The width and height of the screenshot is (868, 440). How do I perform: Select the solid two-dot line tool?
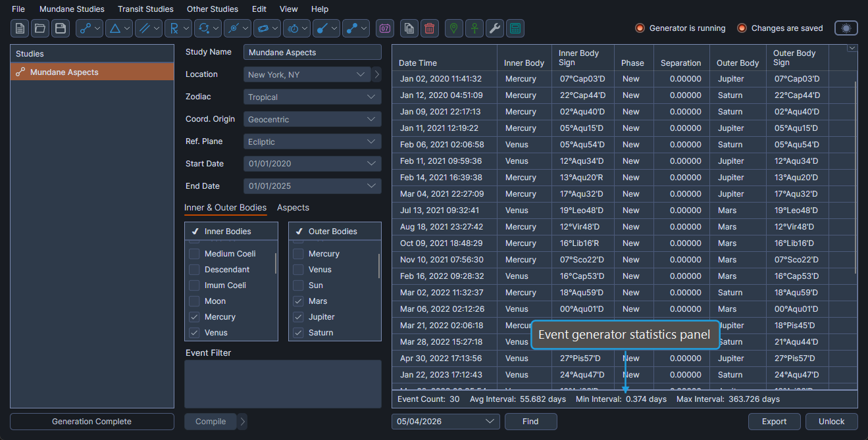(x=356, y=28)
